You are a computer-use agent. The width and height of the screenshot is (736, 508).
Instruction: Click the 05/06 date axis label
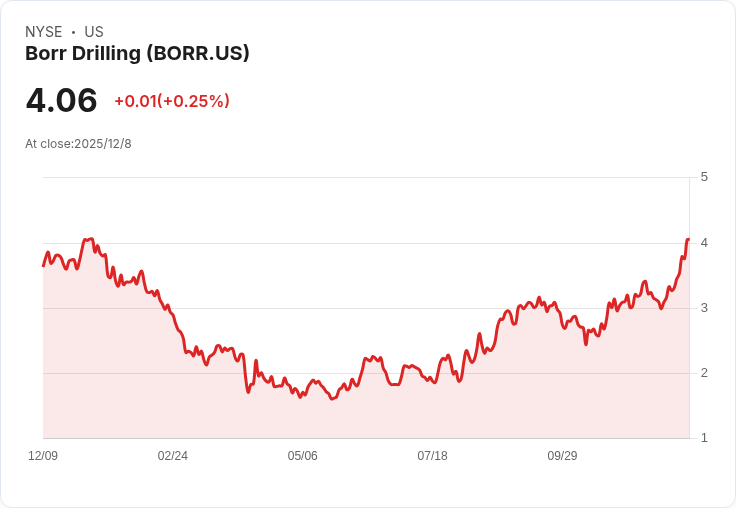click(303, 456)
